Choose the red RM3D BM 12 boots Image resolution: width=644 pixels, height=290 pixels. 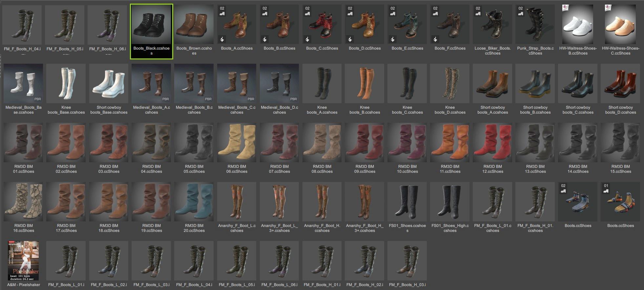[492, 143]
